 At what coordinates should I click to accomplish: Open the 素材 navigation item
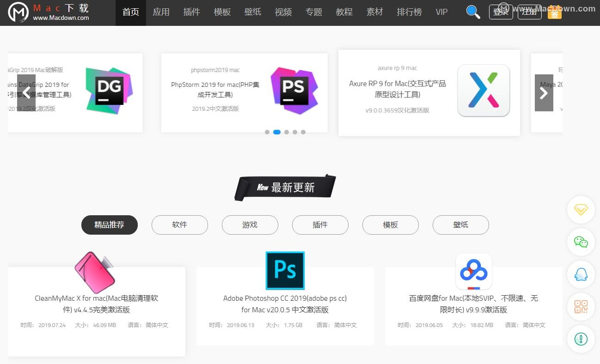tap(375, 12)
